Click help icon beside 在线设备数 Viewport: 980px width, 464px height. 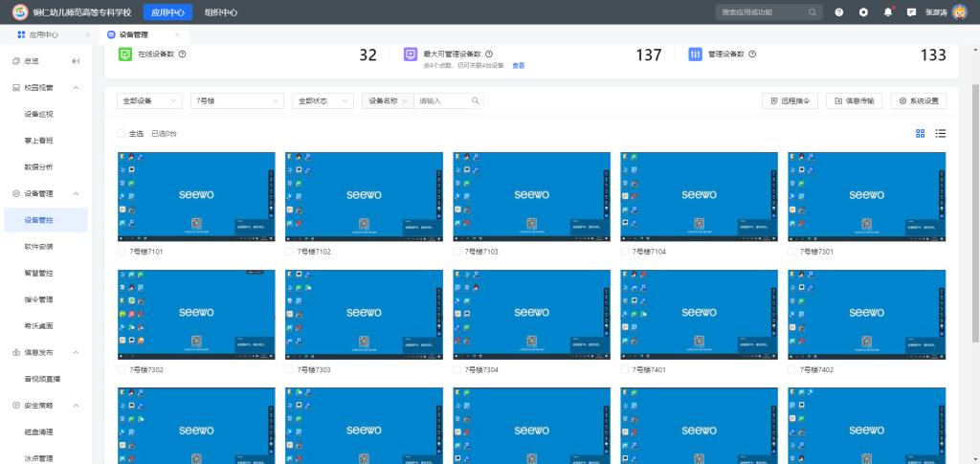(183, 54)
